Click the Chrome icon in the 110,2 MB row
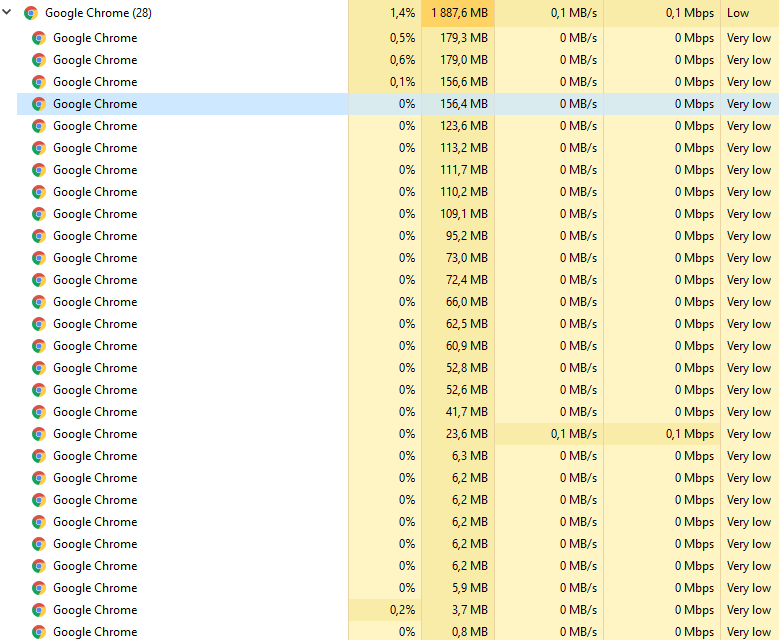This screenshot has height=640, width=779. [x=39, y=192]
